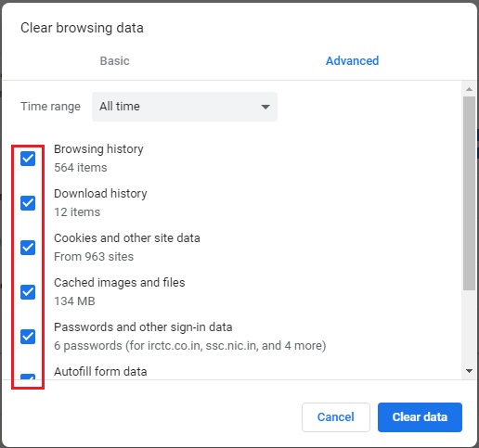
Task: Select the Advanced tab
Action: pos(352,61)
